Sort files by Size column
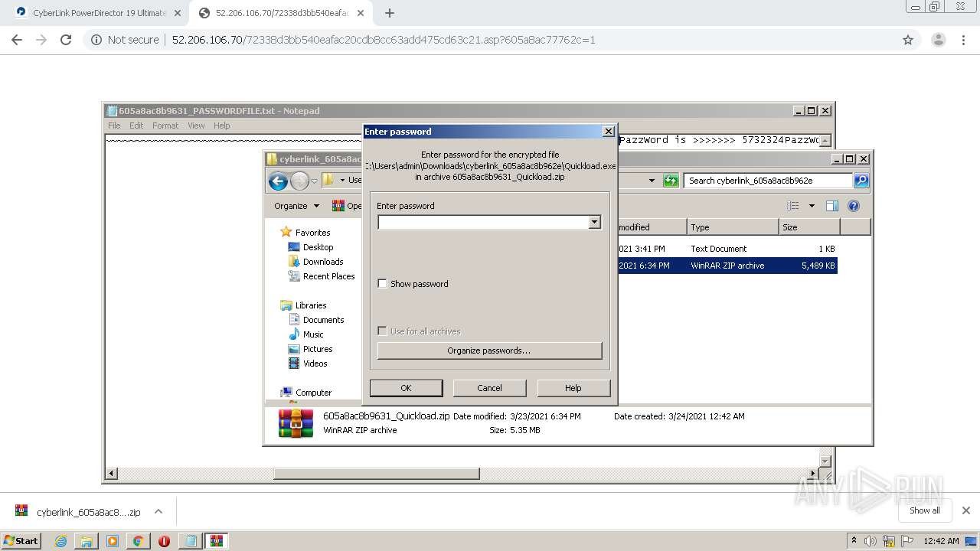 pos(809,227)
